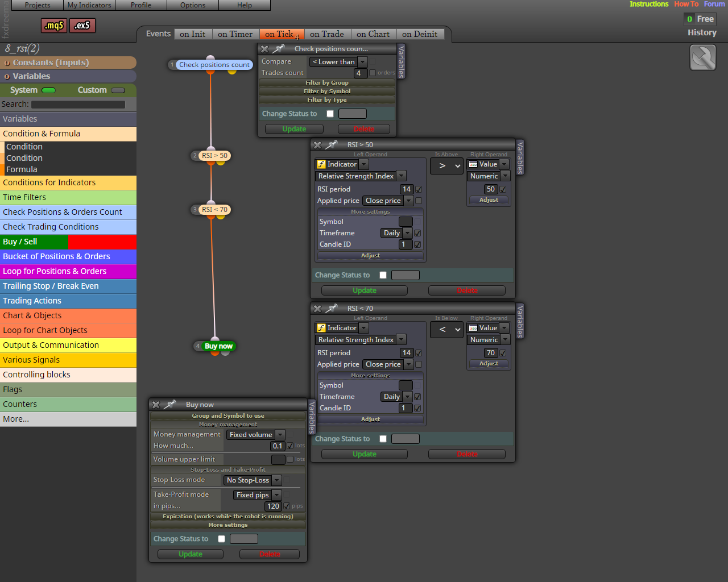The width and height of the screenshot is (728, 582).
Task: Click the status color box in Buy now panel
Action: (x=244, y=539)
